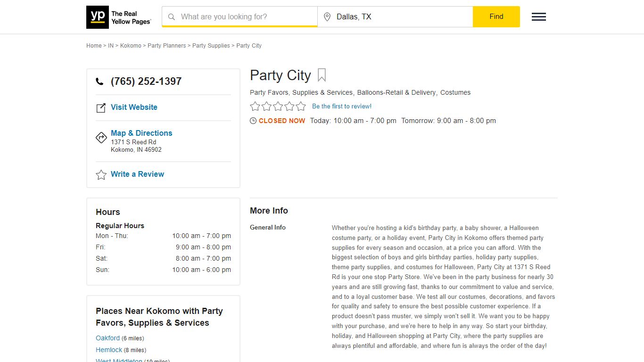Viewport: 644px width, 362px height.
Task: Click the Fri hours row
Action: pos(163,247)
